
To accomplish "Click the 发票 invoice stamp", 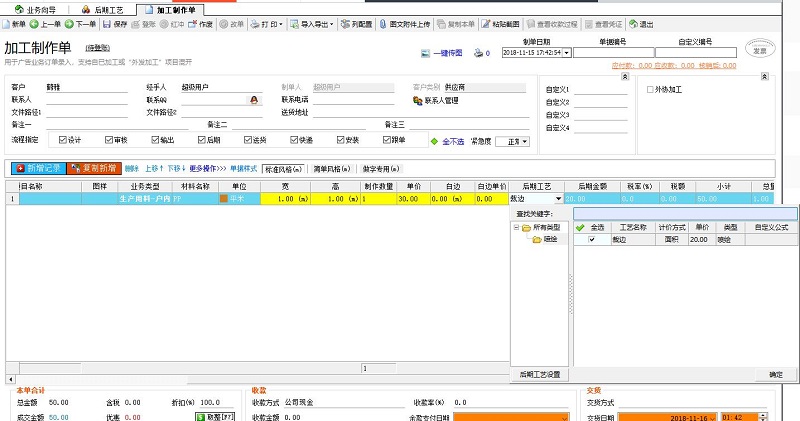I will 760,49.
